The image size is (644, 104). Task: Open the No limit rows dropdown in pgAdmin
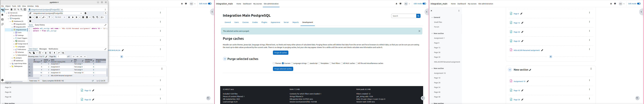click(x=60, y=17)
